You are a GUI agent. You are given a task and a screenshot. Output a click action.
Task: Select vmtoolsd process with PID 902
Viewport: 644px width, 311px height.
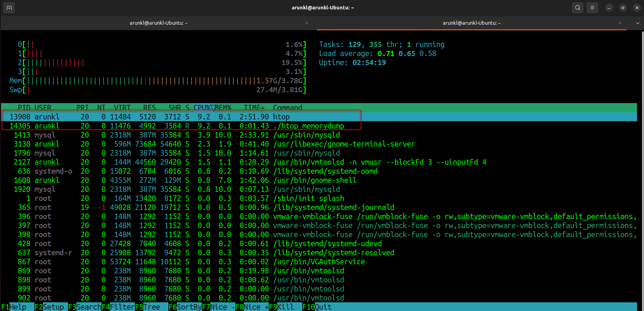[x=319, y=298]
